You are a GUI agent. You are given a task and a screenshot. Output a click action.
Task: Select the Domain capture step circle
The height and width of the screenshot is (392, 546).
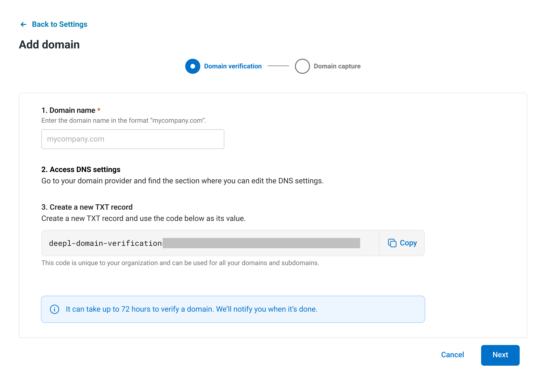(x=302, y=66)
